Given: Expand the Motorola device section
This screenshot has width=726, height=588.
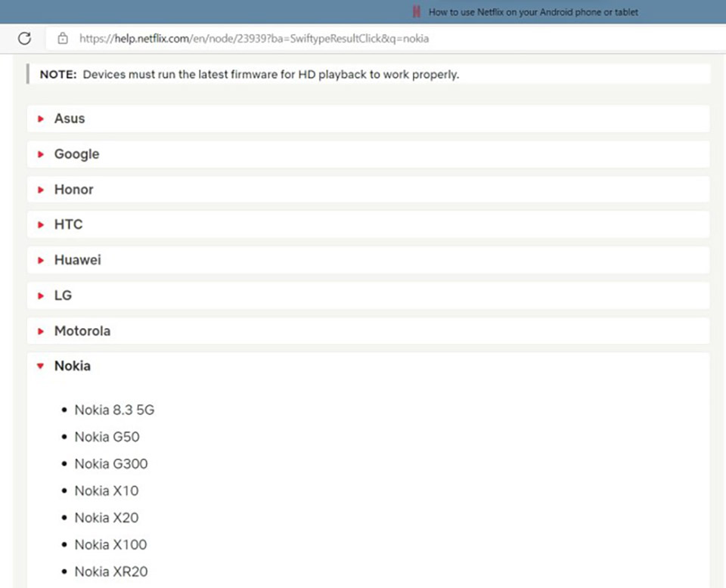Looking at the screenshot, I should 368,331.
